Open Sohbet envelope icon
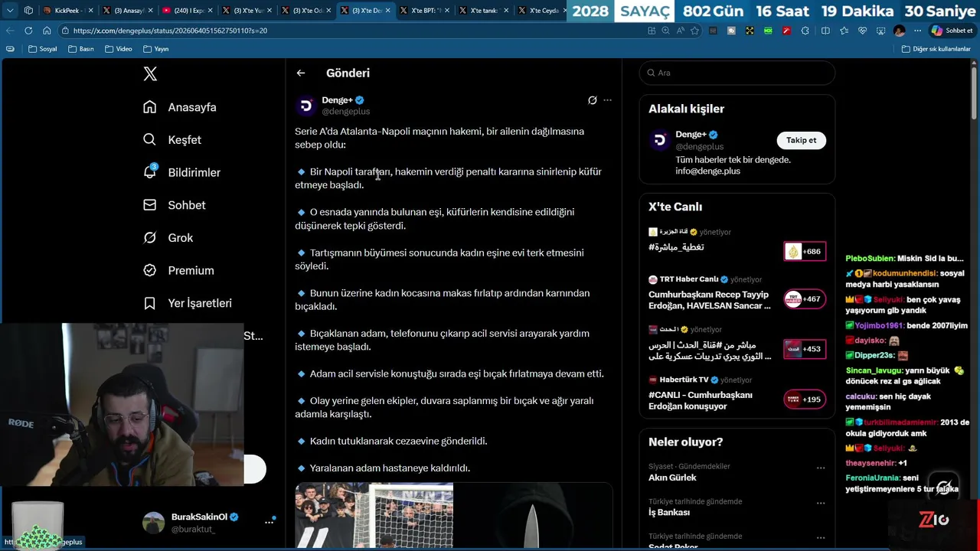 (150, 205)
